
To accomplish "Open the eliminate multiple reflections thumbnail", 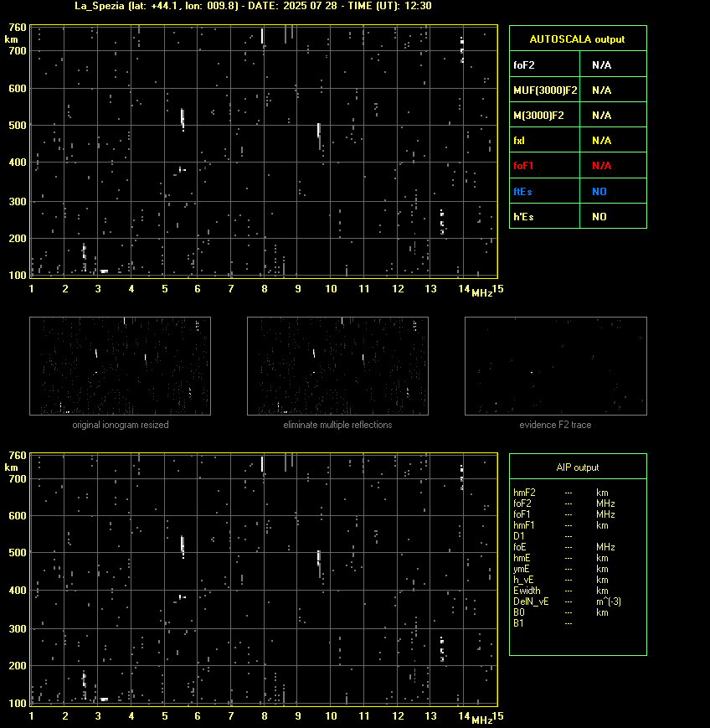I will 337,366.
